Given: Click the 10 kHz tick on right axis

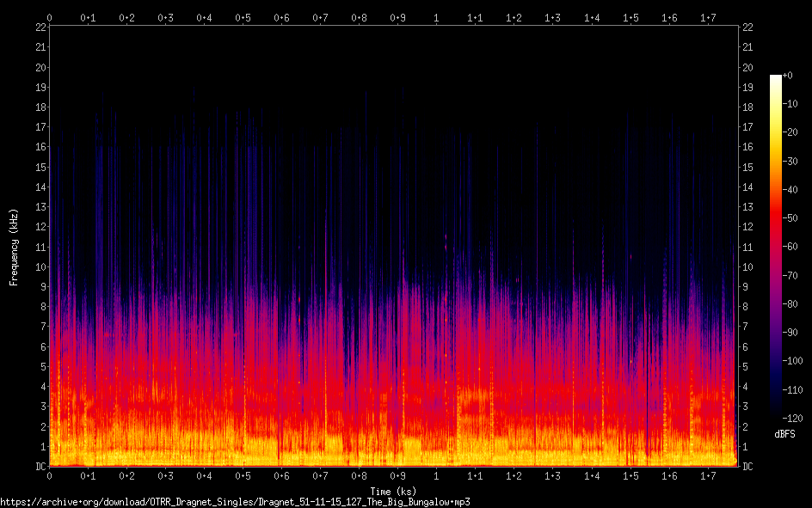Looking at the screenshot, I should (747, 266).
